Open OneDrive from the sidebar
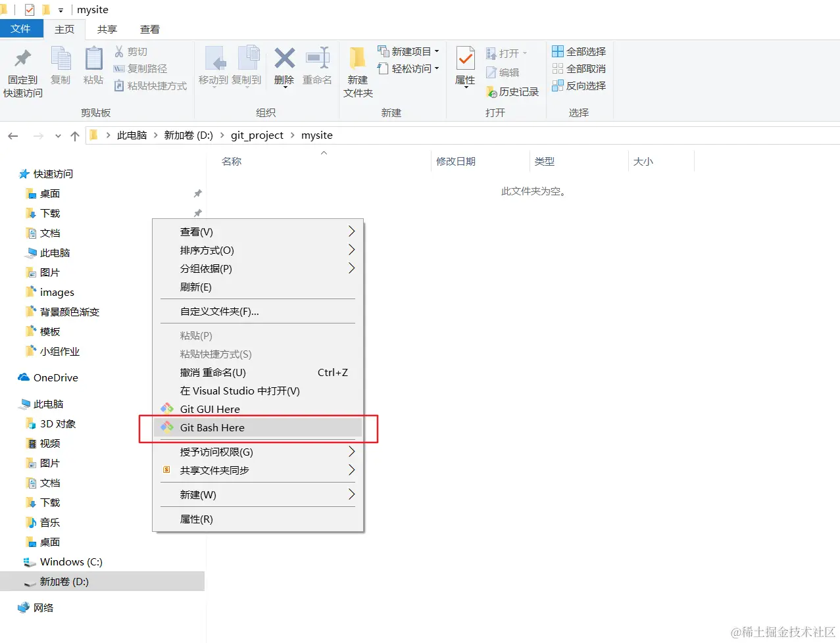Image resolution: width=840 pixels, height=643 pixels. pos(55,377)
